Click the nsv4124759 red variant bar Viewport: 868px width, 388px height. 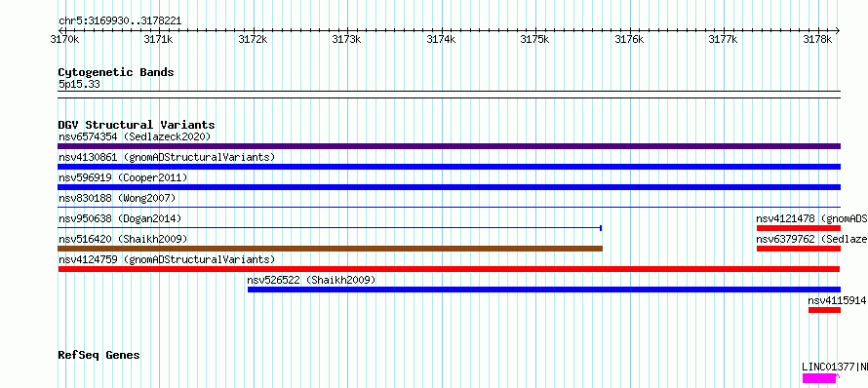[449, 269]
